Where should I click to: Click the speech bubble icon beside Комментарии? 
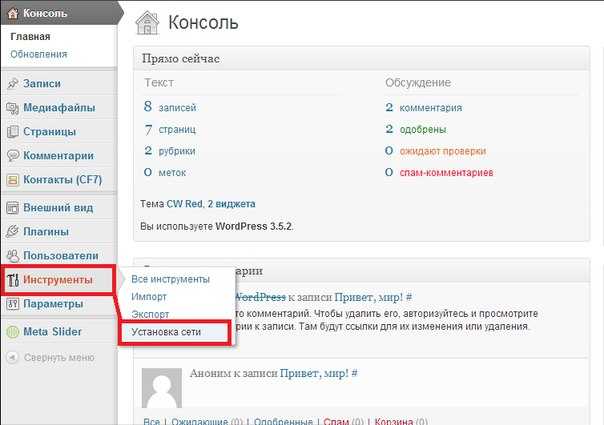pos(13,156)
